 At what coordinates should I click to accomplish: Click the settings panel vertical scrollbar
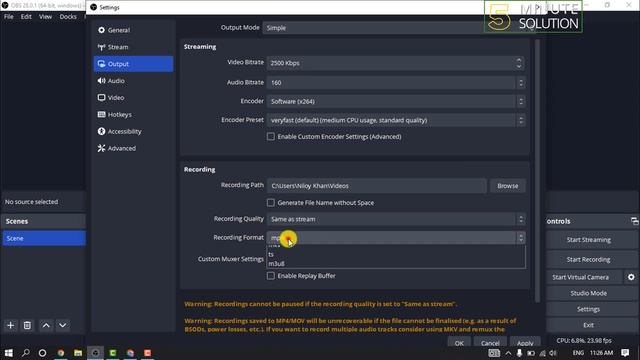tap(537, 171)
